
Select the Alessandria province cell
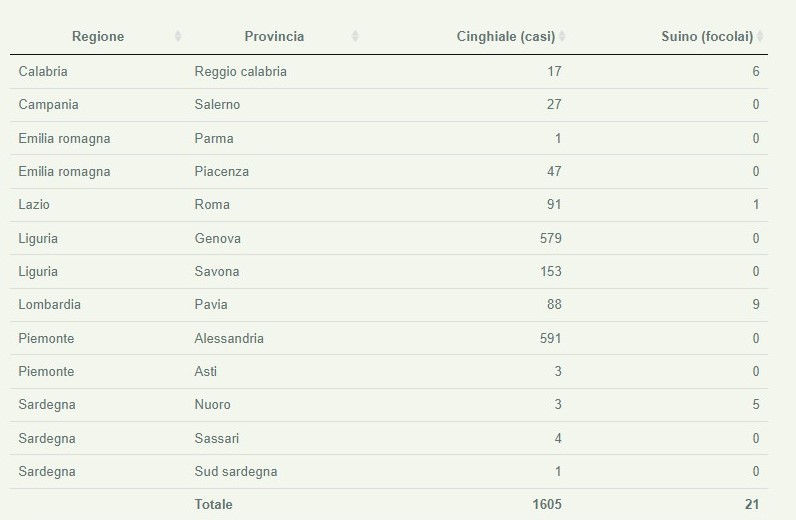click(229, 339)
